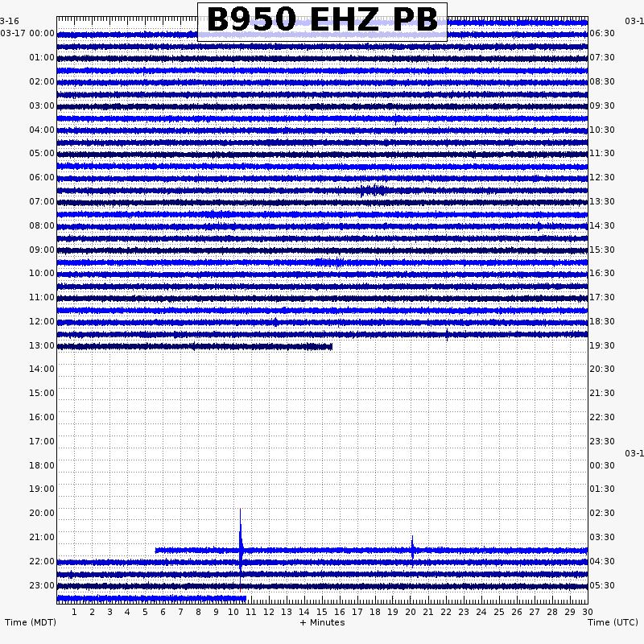Select the 13:00 MDT row label
The height and width of the screenshot is (644, 644).
click(42, 345)
